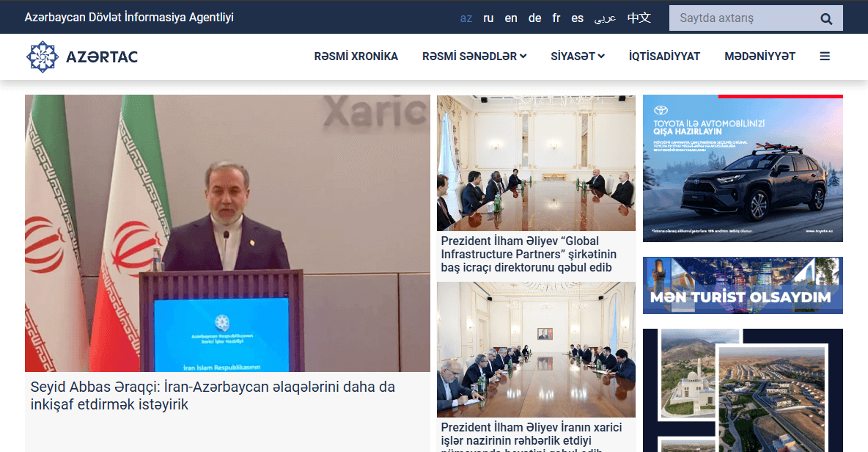Click the search magnifier icon

pyautogui.click(x=826, y=19)
